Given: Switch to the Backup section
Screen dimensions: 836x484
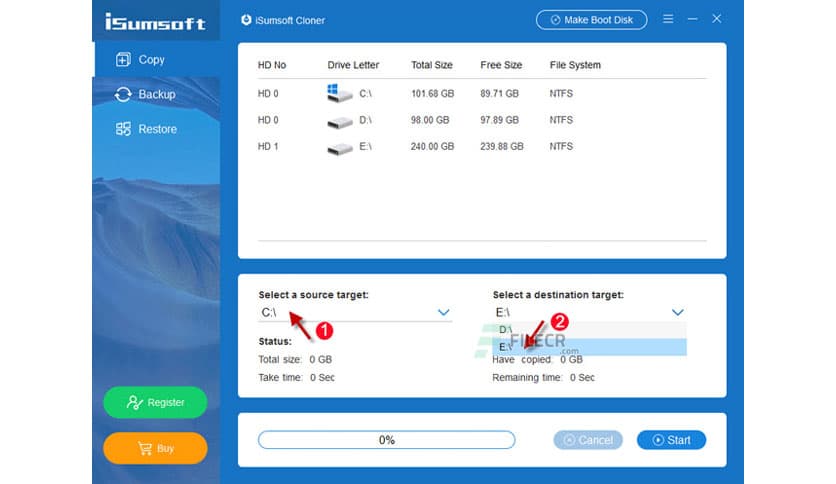Looking at the screenshot, I should [x=157, y=94].
